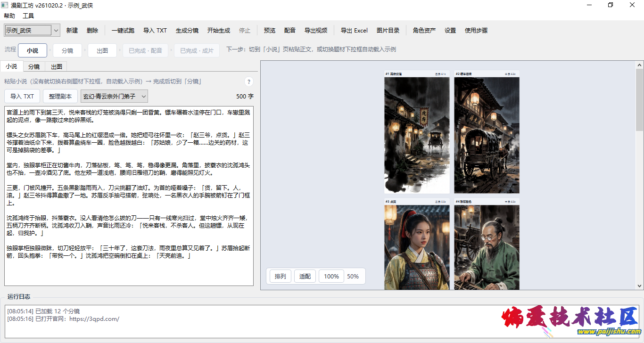The height and width of the screenshot is (343, 644).
Task: Click 新建 in the toolbar
Action: [72, 31]
